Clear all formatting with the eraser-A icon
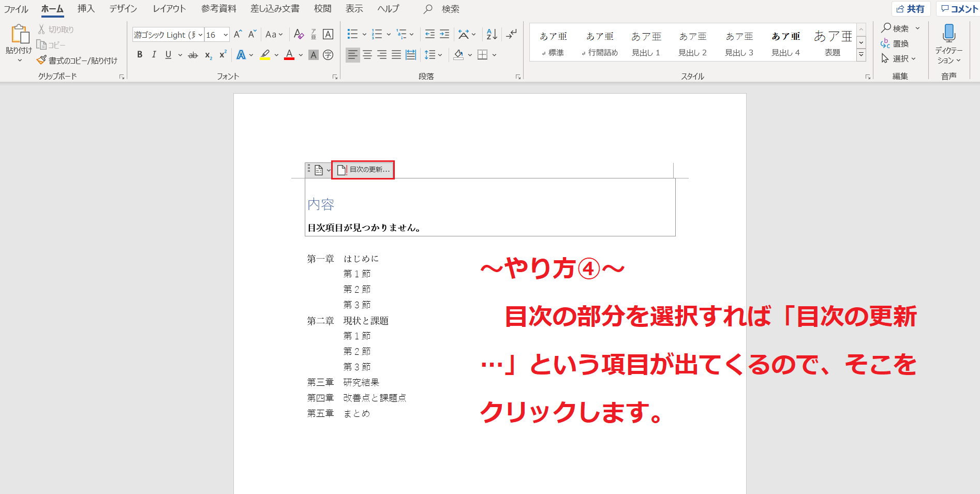The height and width of the screenshot is (494, 980). pos(299,35)
